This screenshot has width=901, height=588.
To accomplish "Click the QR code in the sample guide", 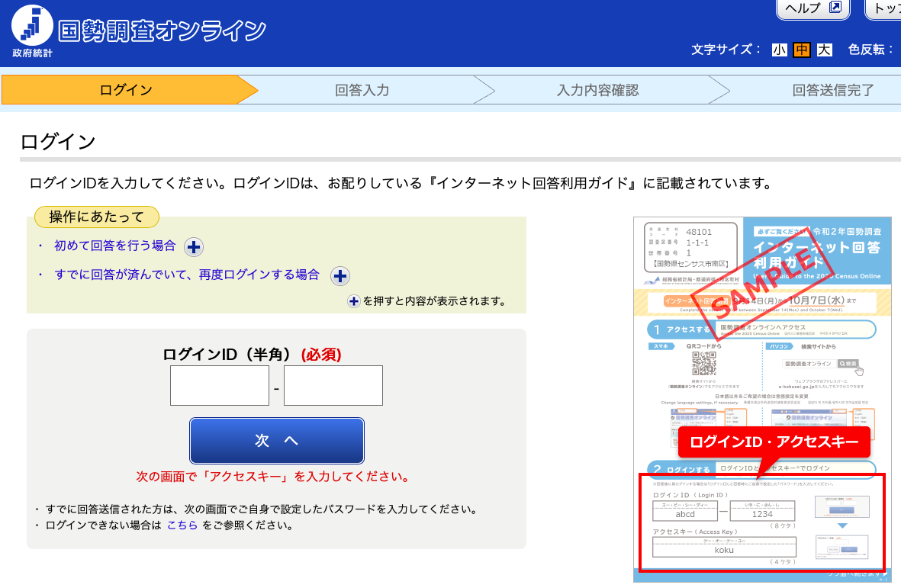I will point(705,364).
